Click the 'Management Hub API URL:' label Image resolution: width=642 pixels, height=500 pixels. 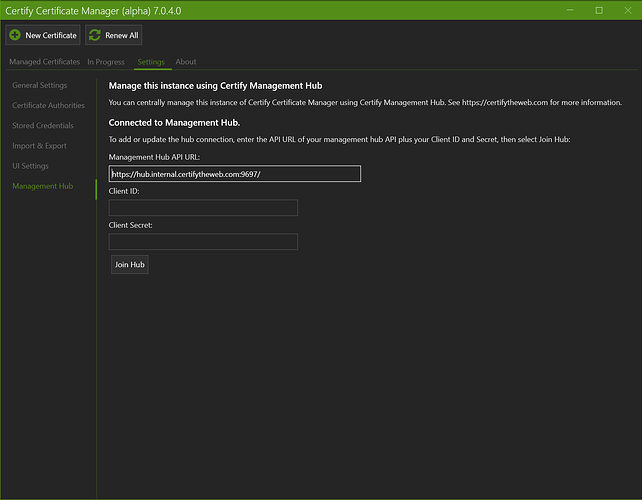154,157
